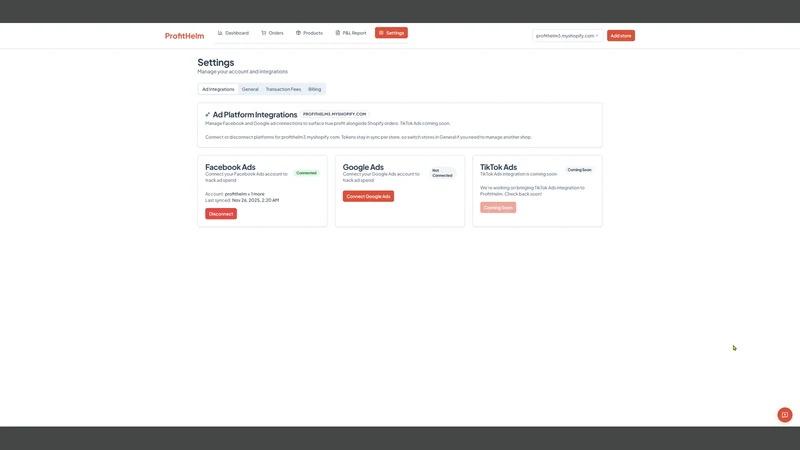Open the Billing tab
The height and width of the screenshot is (450, 800).
tap(315, 89)
